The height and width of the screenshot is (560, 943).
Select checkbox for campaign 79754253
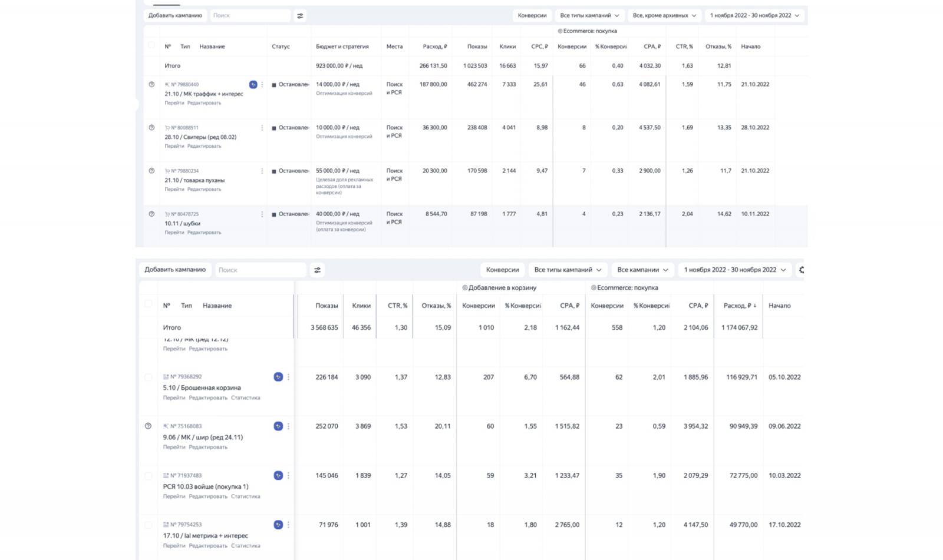coord(148,525)
